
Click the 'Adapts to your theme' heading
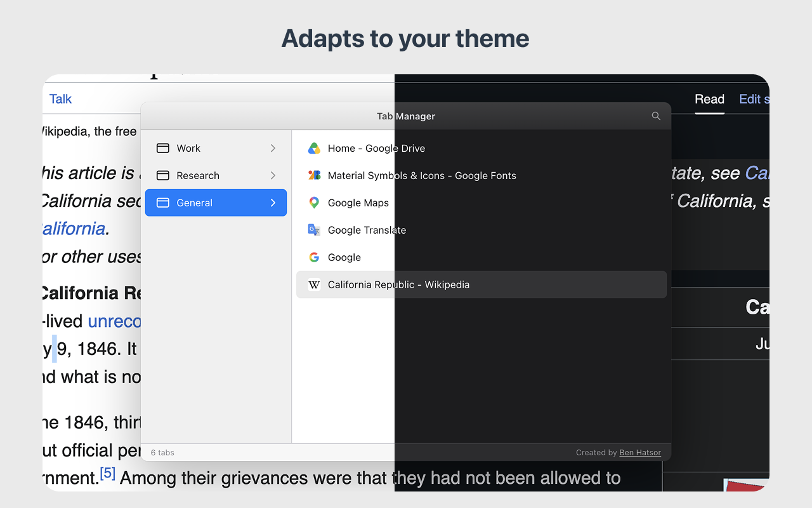click(405, 39)
